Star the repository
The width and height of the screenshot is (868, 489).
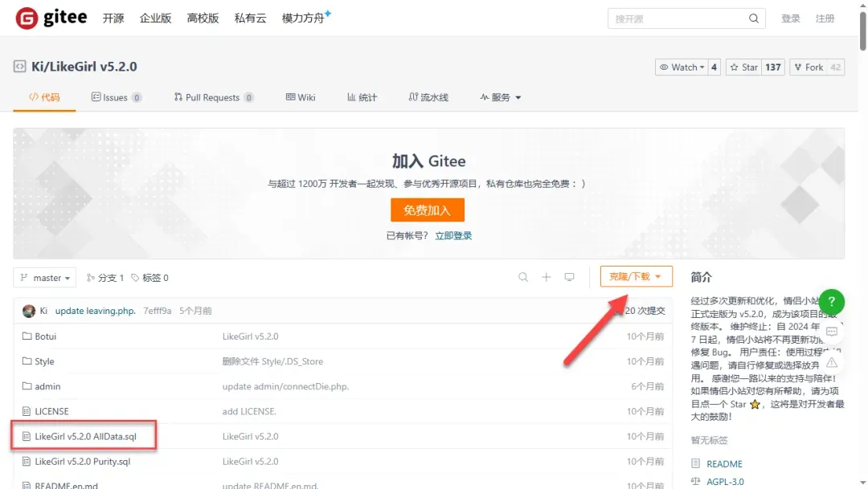pos(744,67)
